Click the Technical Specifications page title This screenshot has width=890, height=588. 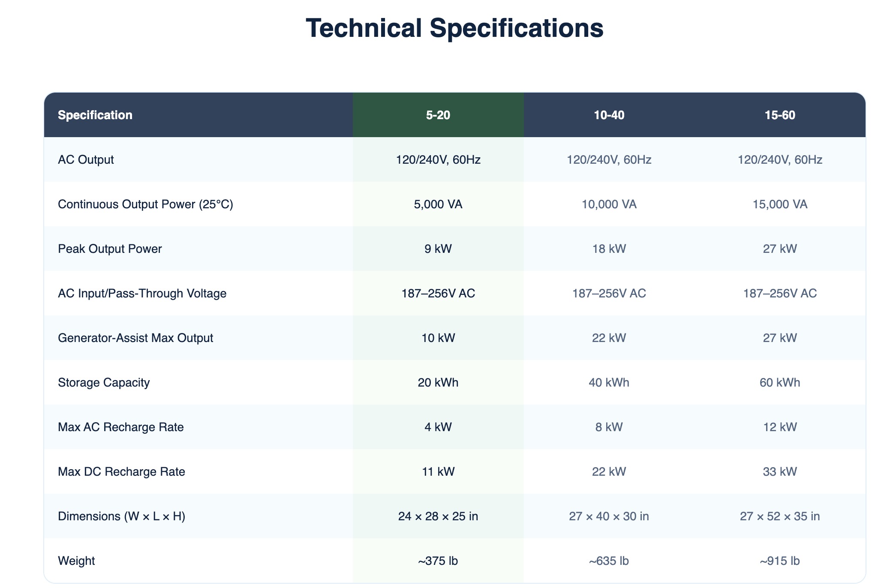[x=454, y=28]
